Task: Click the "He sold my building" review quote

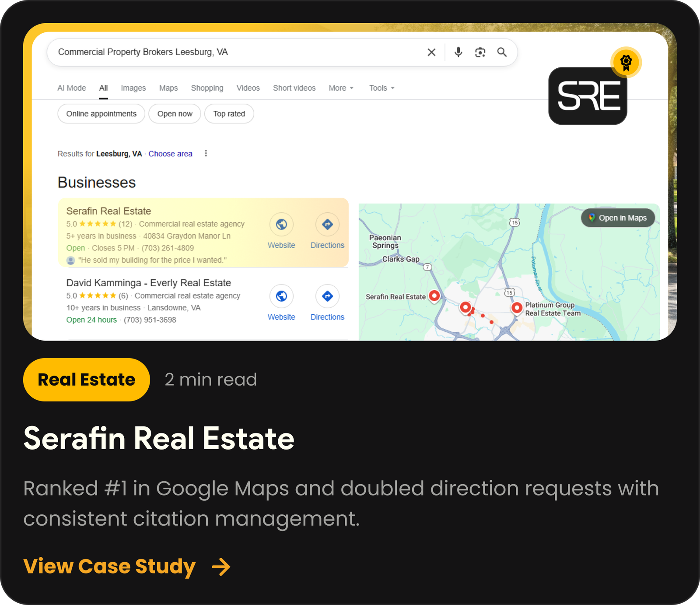Action: [152, 260]
